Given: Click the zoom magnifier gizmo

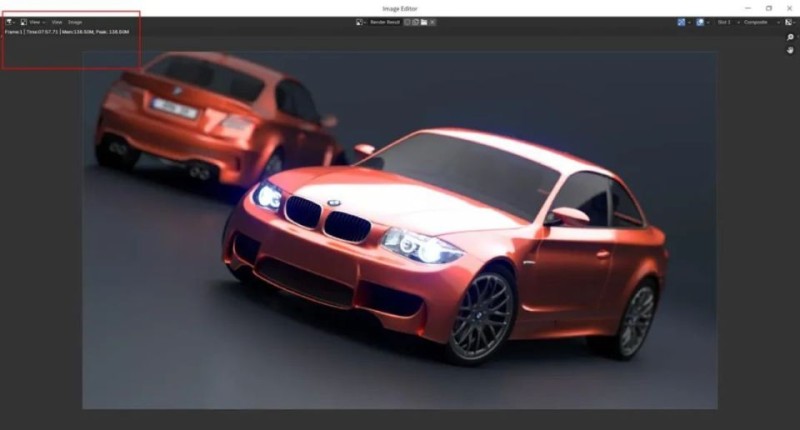Looking at the screenshot, I should click(790, 37).
